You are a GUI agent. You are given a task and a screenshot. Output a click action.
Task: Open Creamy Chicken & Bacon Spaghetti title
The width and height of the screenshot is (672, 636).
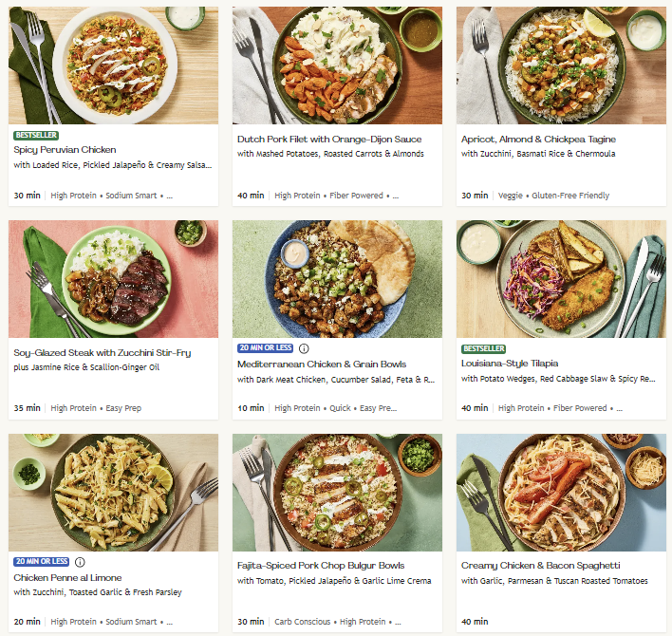click(540, 566)
